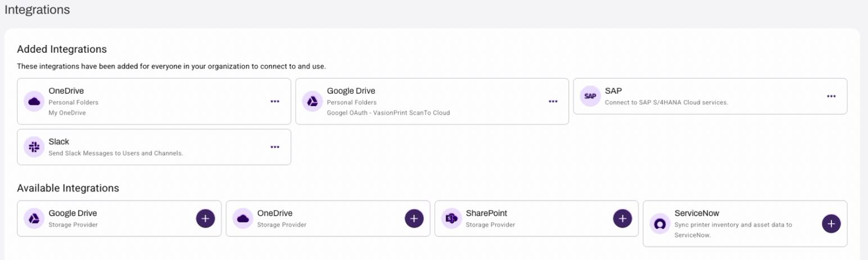Click the OneDrive cloud icon in Available Integrations
Viewport: 868px width, 260px height.
[x=243, y=218]
